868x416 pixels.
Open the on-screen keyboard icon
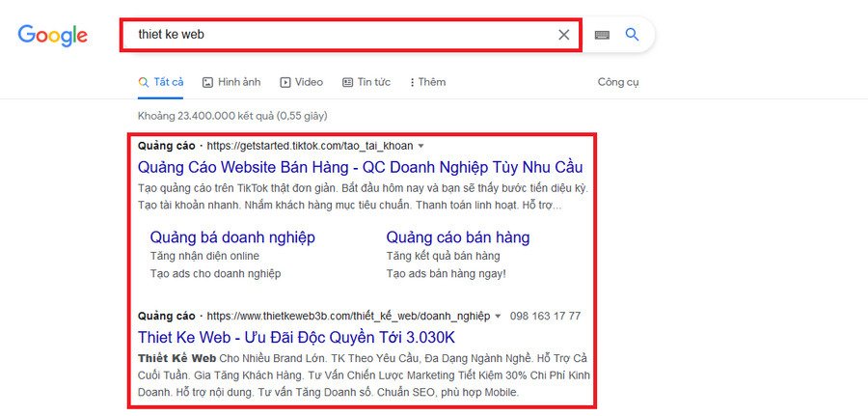[602, 35]
